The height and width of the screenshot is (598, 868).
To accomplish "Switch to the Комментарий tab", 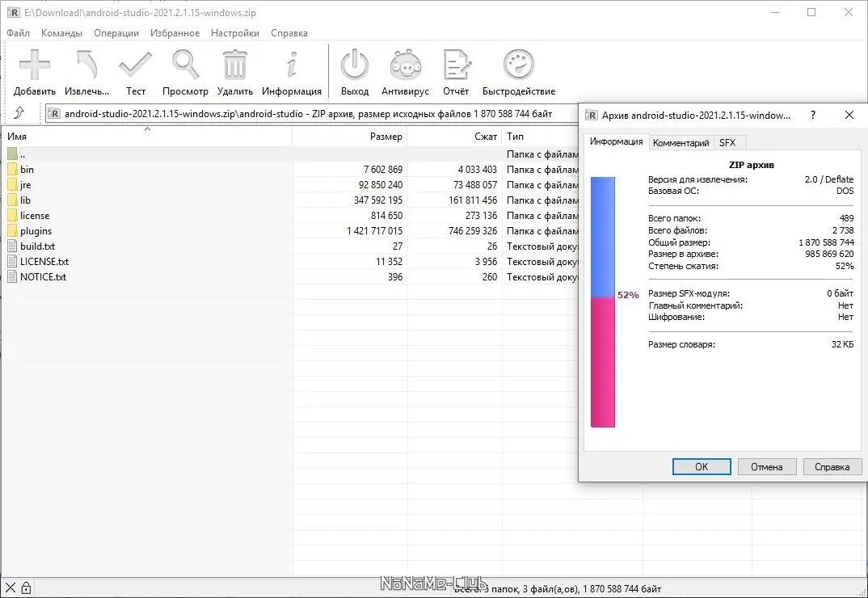I will click(680, 143).
